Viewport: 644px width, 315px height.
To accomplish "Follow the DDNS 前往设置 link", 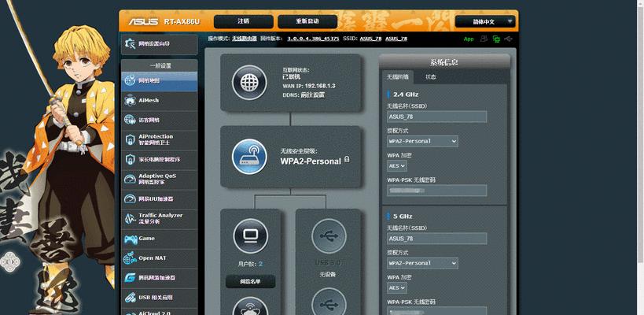I will click(x=312, y=94).
